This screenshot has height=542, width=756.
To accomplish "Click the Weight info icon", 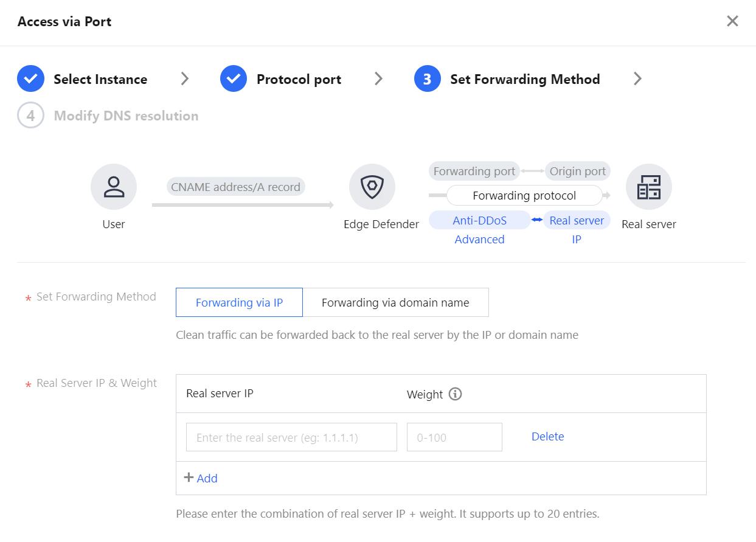I will point(455,394).
